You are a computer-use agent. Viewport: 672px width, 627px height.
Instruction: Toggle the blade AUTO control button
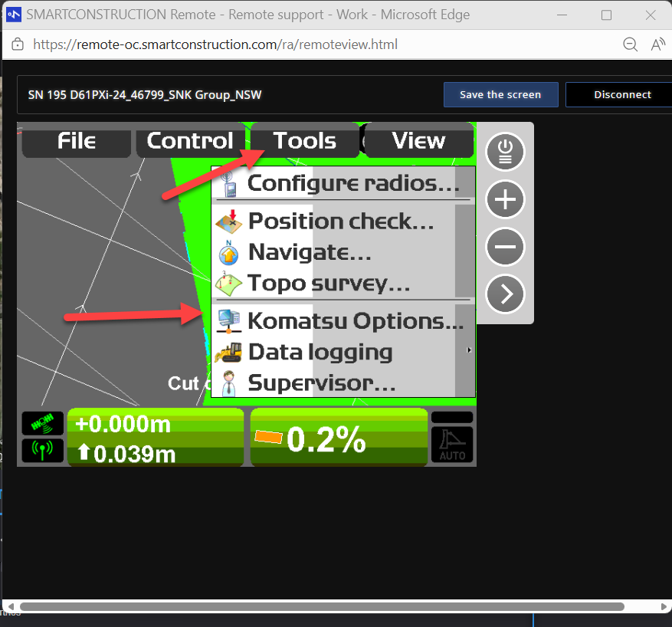pyautogui.click(x=452, y=444)
